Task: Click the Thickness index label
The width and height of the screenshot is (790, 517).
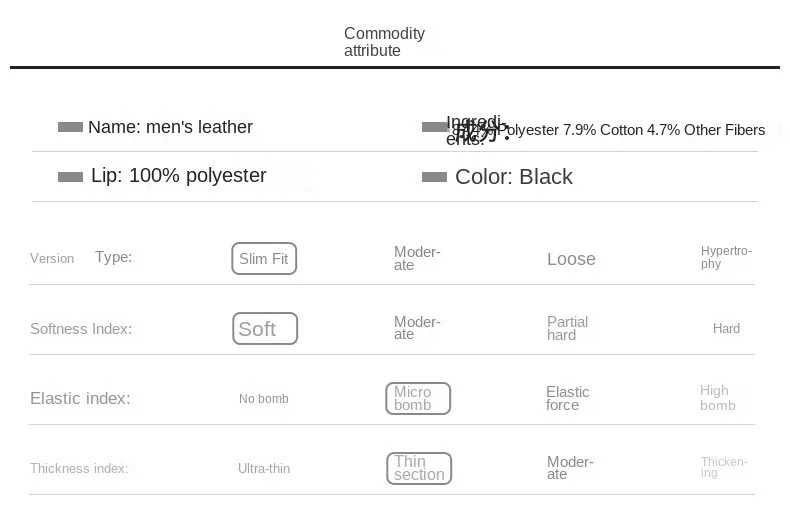Action: 79,468
